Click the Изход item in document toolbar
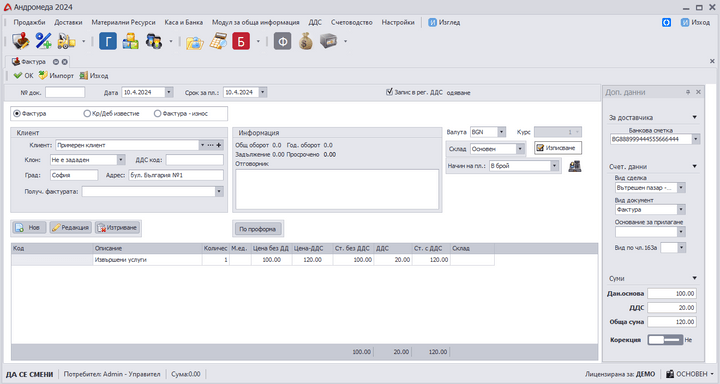 [94, 75]
